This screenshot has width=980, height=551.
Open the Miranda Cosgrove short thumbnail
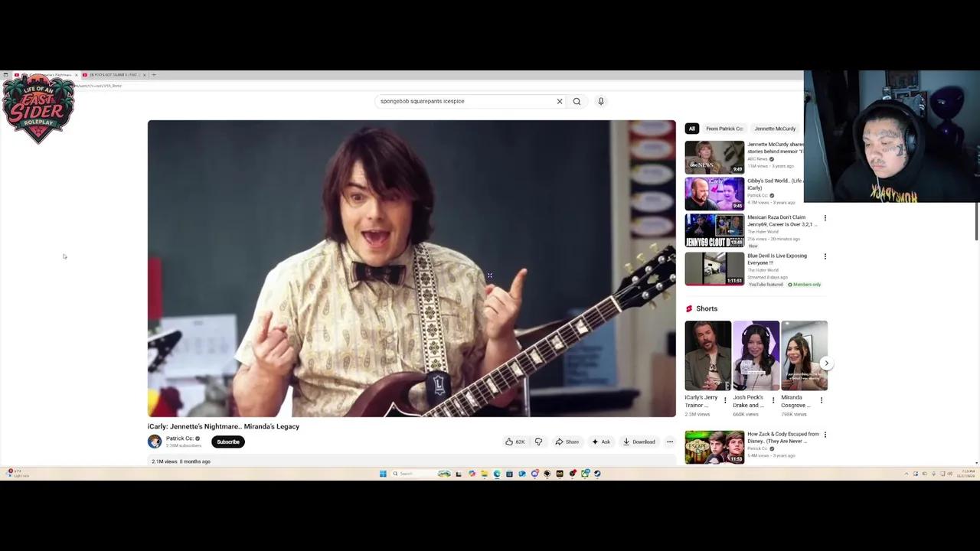click(804, 356)
